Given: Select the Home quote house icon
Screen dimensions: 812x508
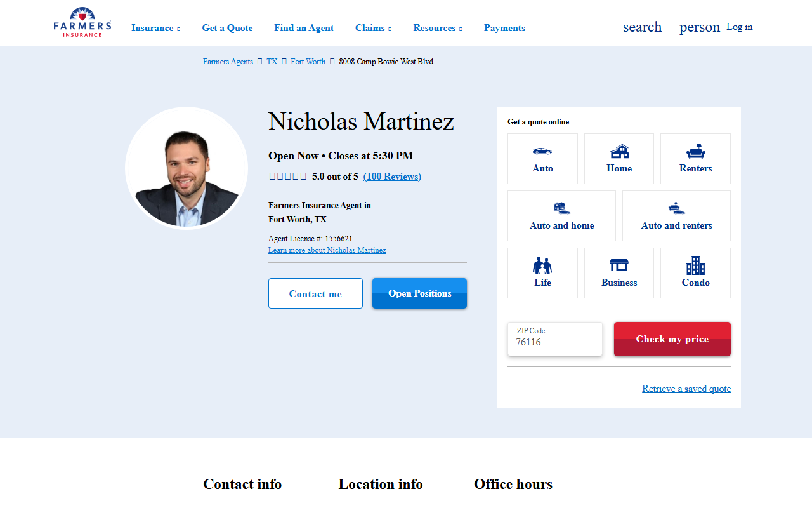Looking at the screenshot, I should [619, 151].
